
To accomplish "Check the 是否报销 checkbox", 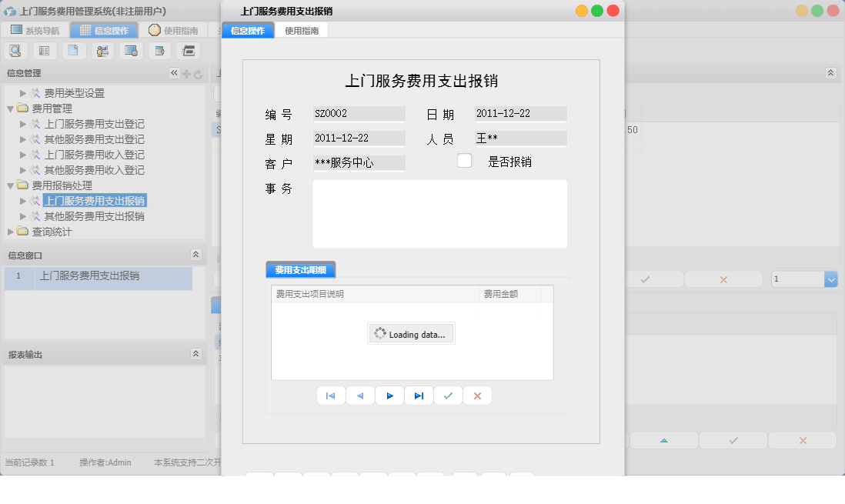I will [464, 160].
